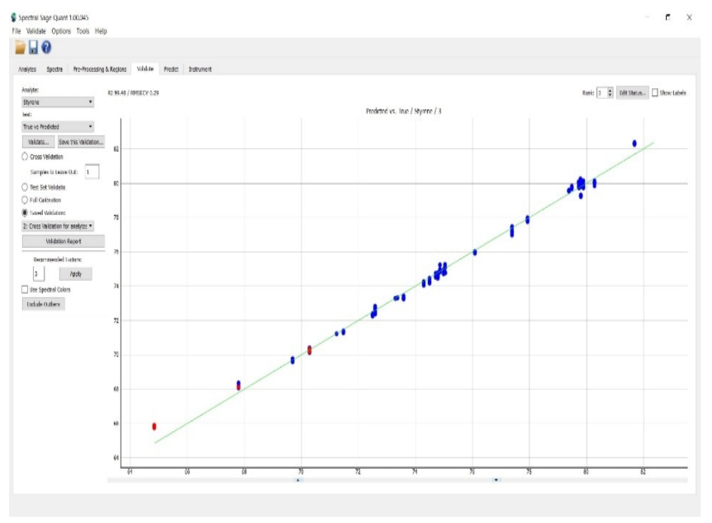Open the File menu
This screenshot has height=523, width=712.
coord(16,31)
